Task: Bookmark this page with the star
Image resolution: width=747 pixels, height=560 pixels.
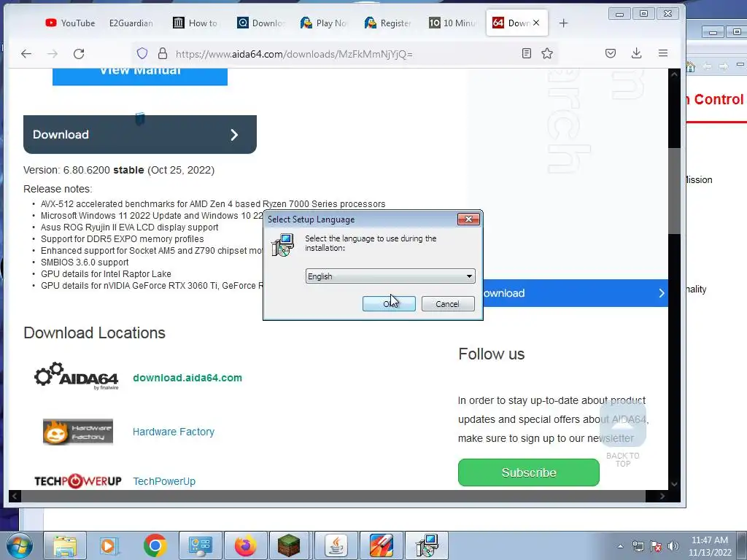Action: [547, 53]
